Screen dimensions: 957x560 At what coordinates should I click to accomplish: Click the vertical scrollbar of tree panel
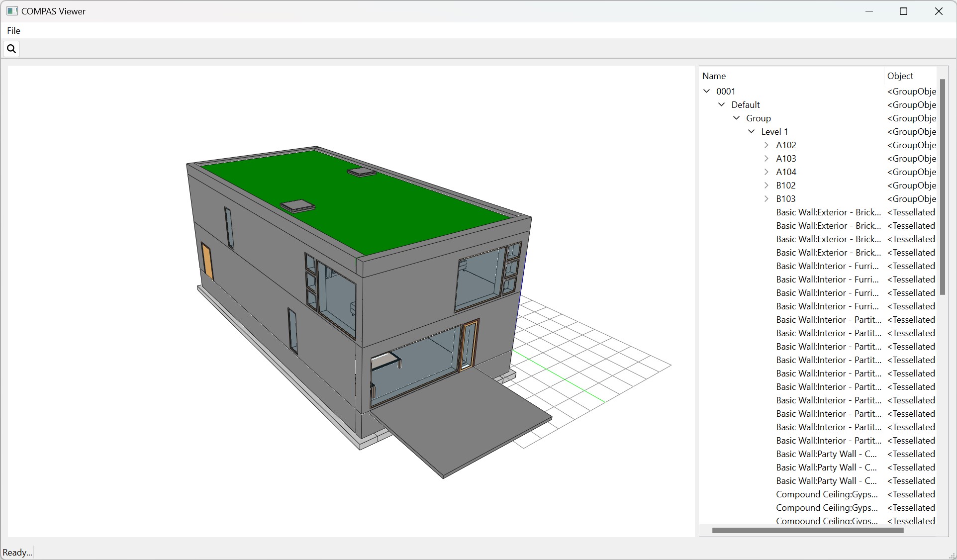click(x=942, y=187)
